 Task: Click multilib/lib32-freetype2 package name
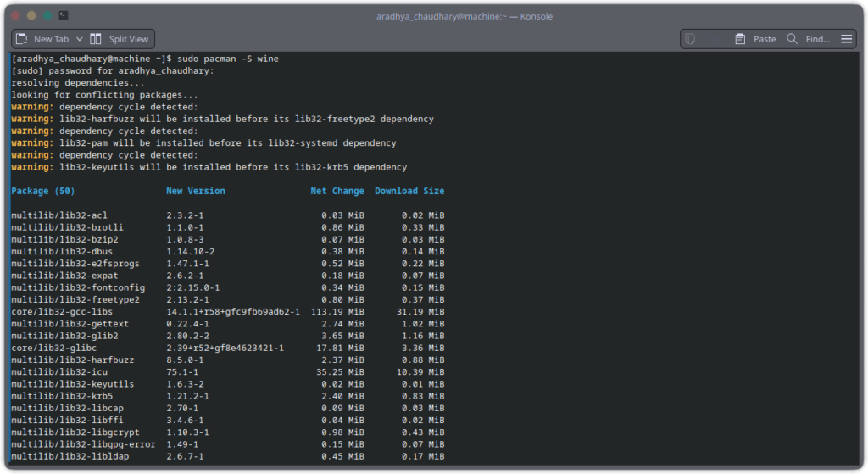[x=75, y=300]
